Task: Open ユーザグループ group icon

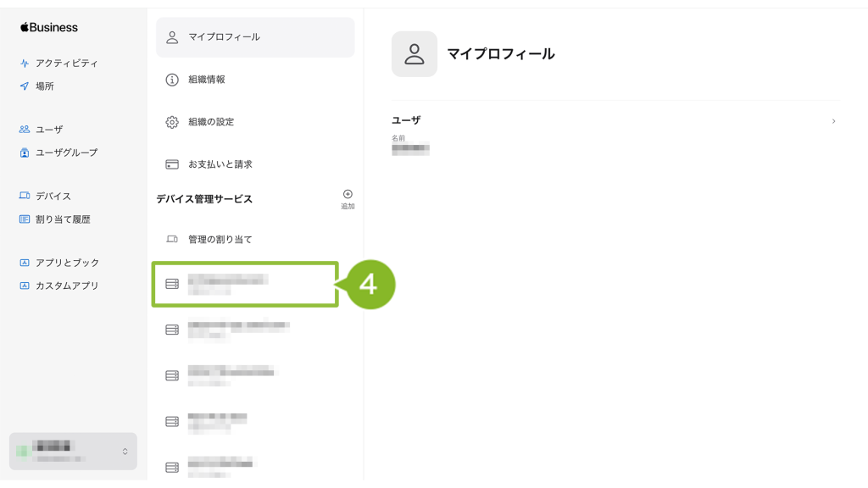Action: tap(25, 152)
